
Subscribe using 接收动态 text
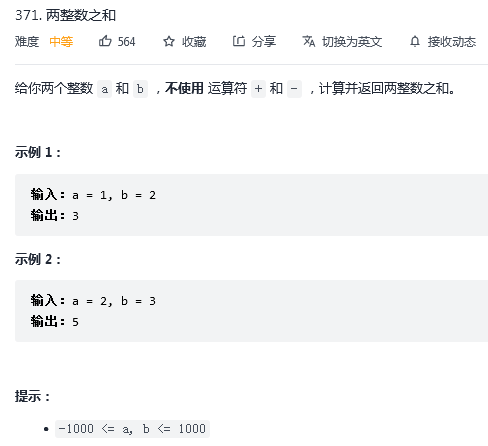452,42
